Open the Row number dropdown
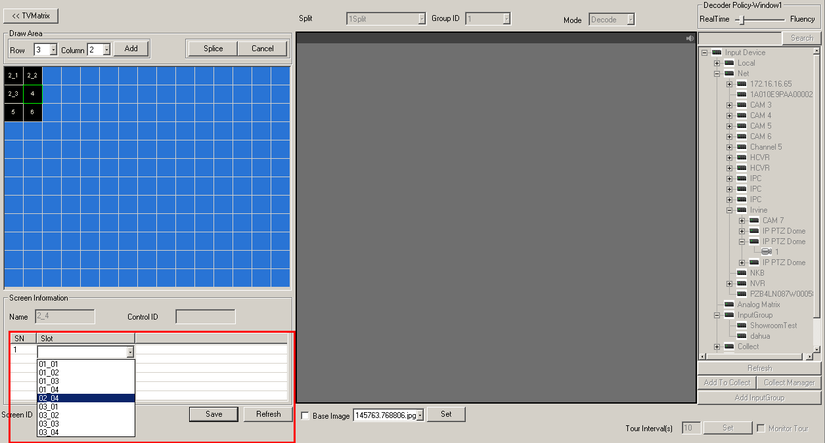Screen dimensions: 825x443 pyautogui.click(x=53, y=50)
